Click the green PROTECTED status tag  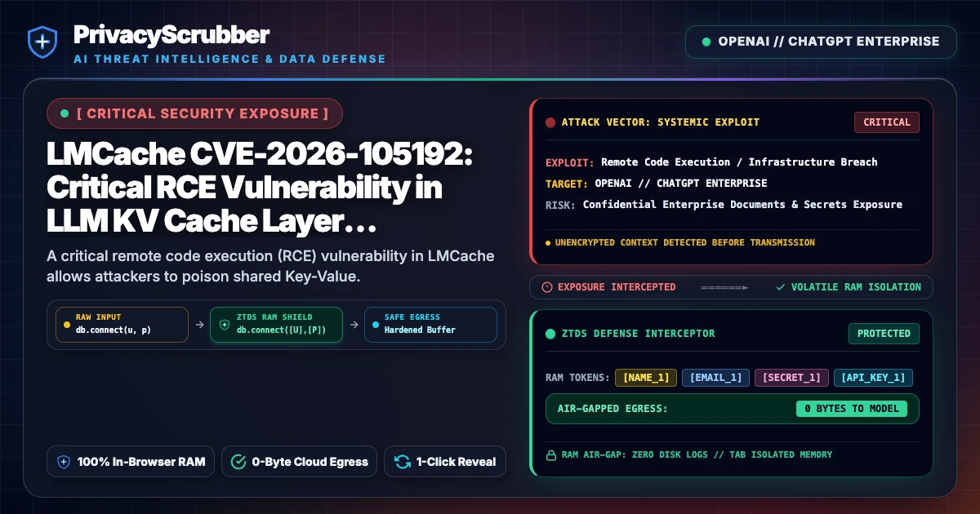point(884,334)
